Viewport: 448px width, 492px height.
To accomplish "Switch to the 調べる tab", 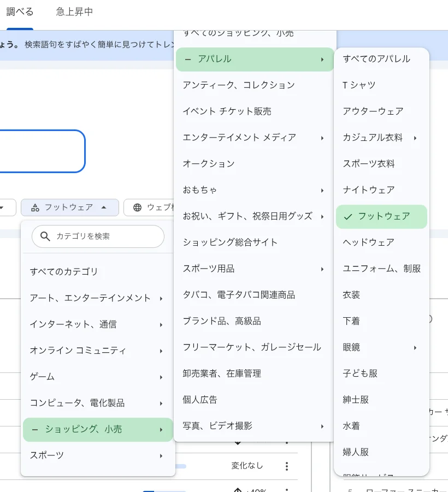I will [20, 12].
